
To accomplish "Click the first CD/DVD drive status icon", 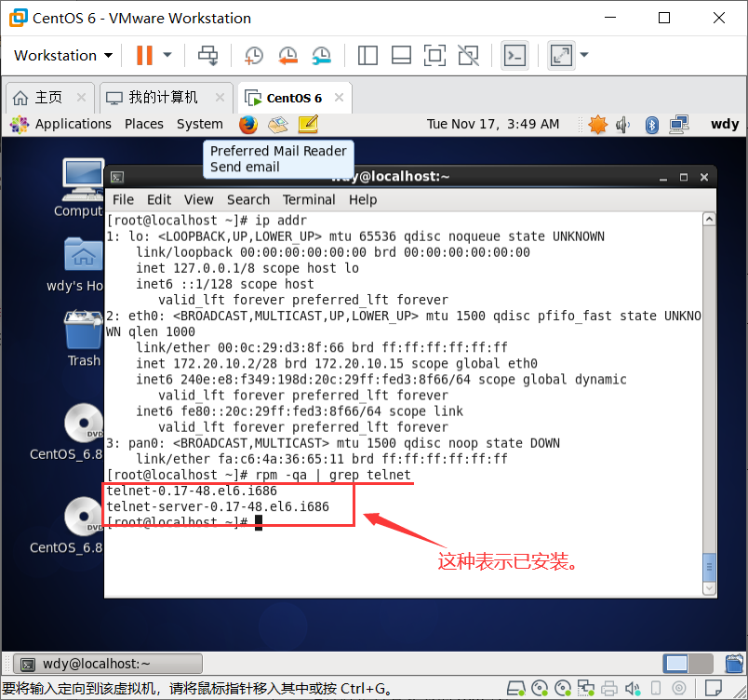I will coord(540,688).
